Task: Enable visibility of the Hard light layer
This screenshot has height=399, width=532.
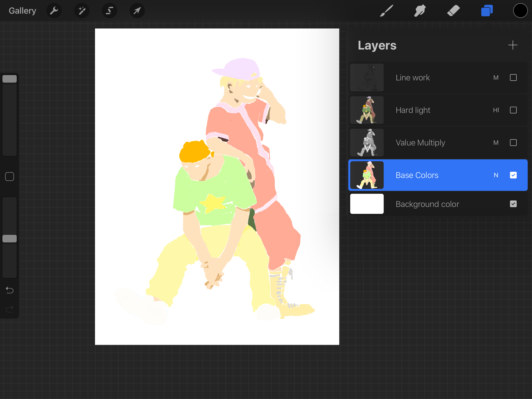Action: point(513,110)
